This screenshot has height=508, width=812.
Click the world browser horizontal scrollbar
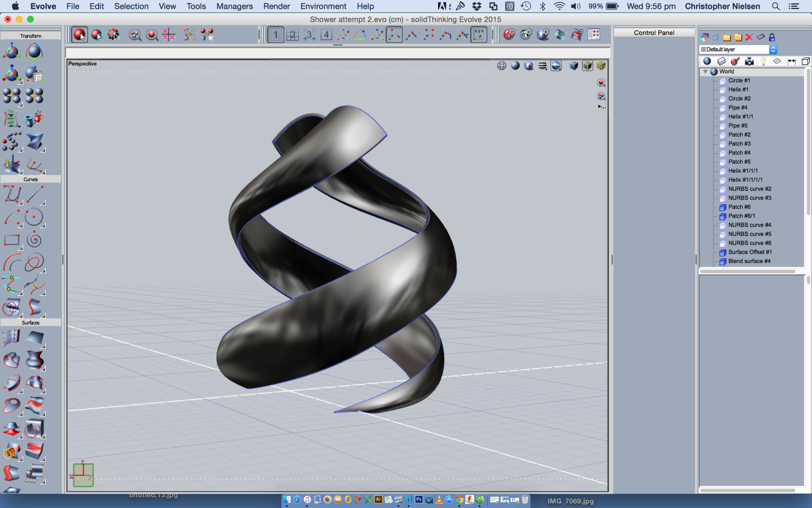coord(748,271)
